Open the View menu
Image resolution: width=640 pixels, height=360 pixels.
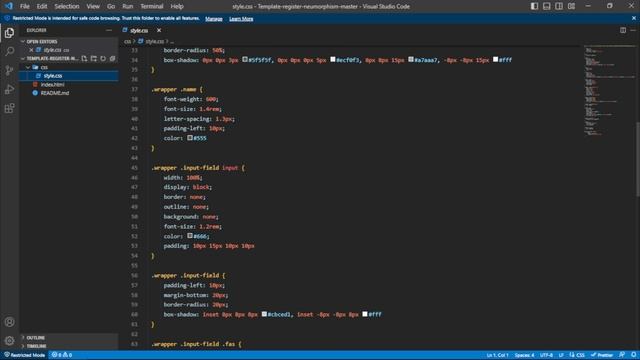click(93, 6)
